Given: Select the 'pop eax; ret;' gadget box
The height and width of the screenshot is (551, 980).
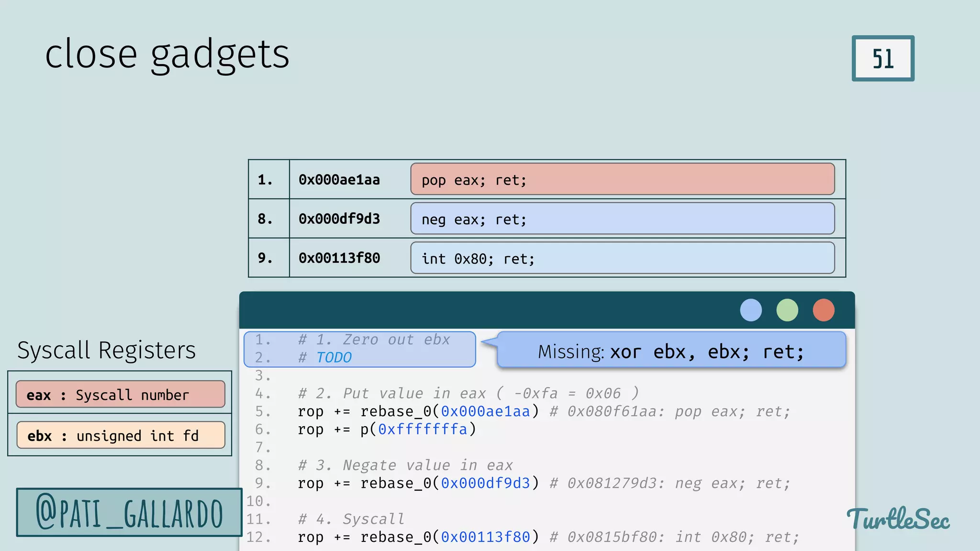Looking at the screenshot, I should click(x=622, y=179).
